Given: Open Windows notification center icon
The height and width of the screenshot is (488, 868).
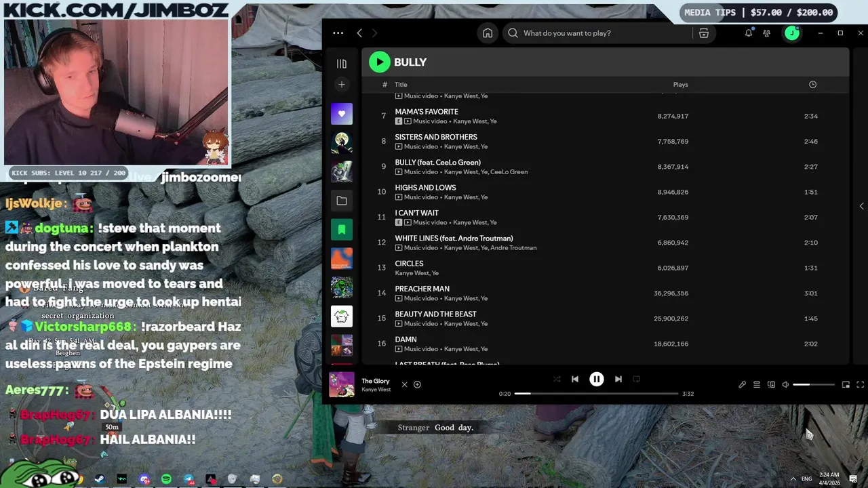Looking at the screenshot, I should tap(853, 479).
